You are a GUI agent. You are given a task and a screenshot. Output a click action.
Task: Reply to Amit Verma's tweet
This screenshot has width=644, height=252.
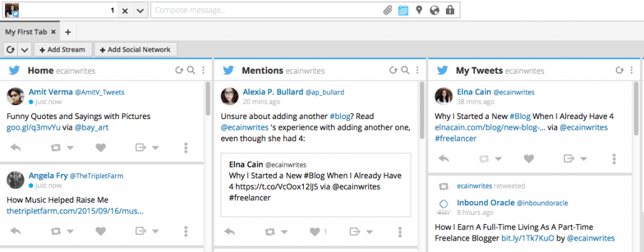tap(16, 148)
